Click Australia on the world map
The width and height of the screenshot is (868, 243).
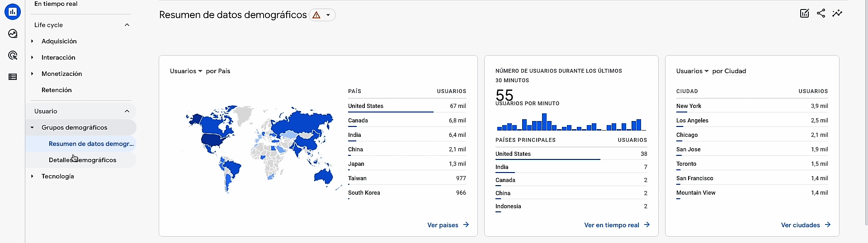(x=324, y=176)
